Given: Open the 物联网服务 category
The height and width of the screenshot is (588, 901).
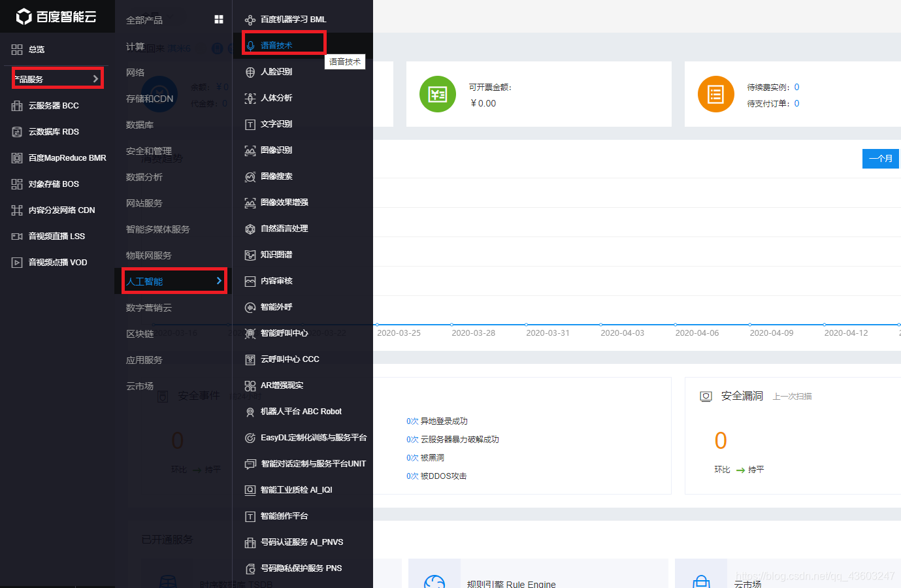Looking at the screenshot, I should point(149,255).
